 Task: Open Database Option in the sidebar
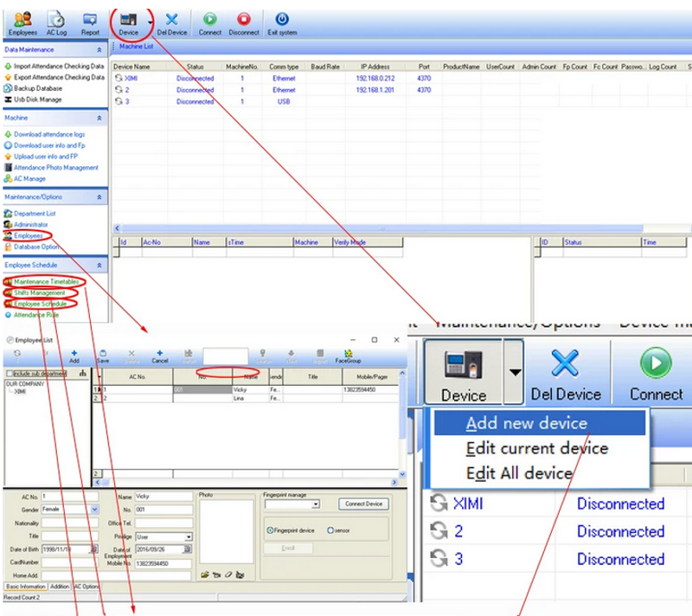click(31, 247)
